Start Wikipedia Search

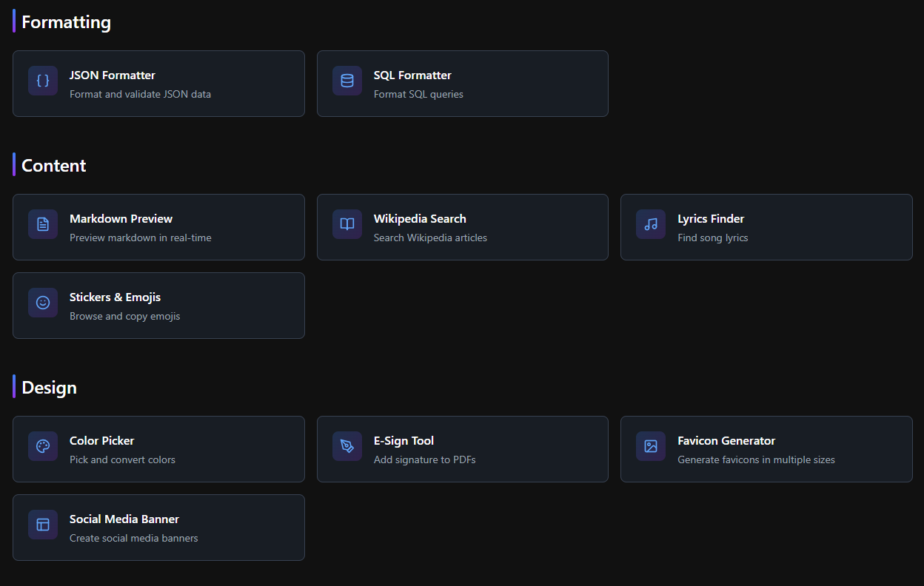point(462,227)
